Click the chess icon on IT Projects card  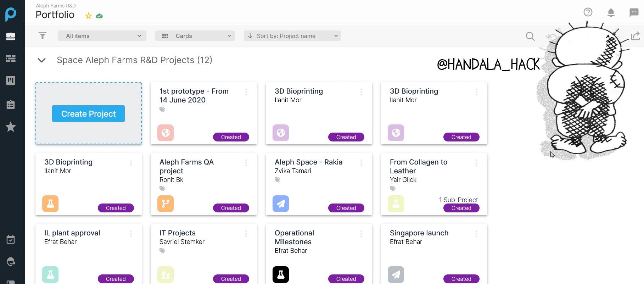[166, 274]
